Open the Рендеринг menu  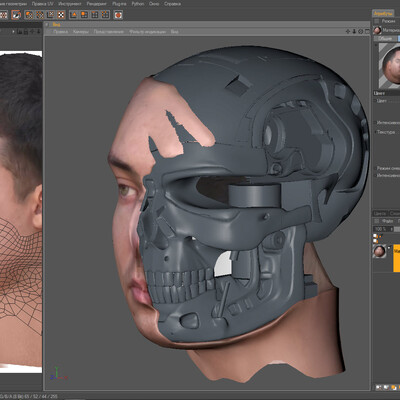tap(96, 4)
